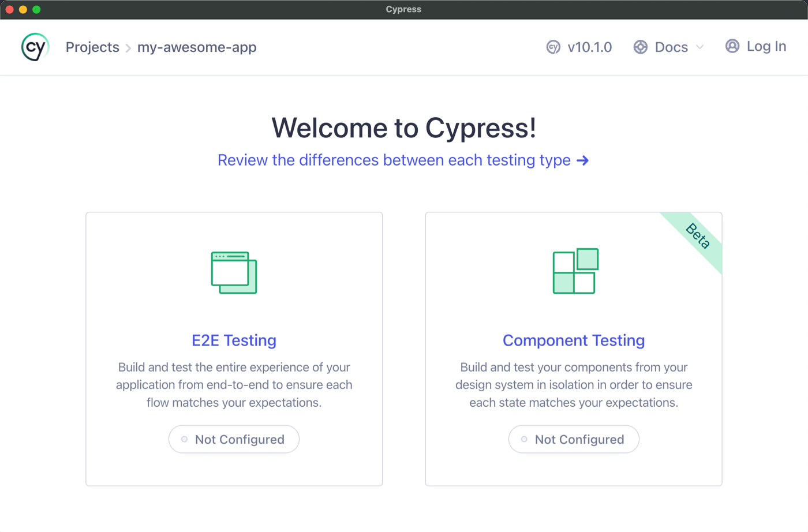Viewport: 808px width, 532px height.
Task: Click Log In in the top right
Action: pyautogui.click(x=766, y=46)
